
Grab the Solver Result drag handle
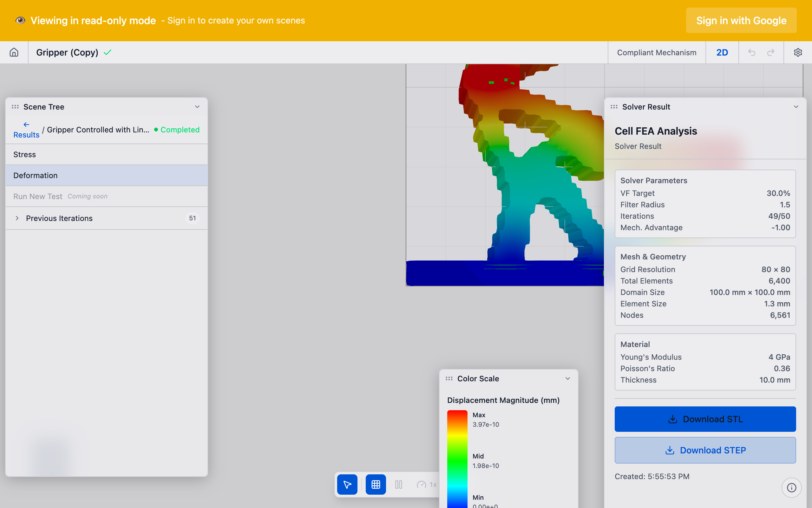(614, 107)
